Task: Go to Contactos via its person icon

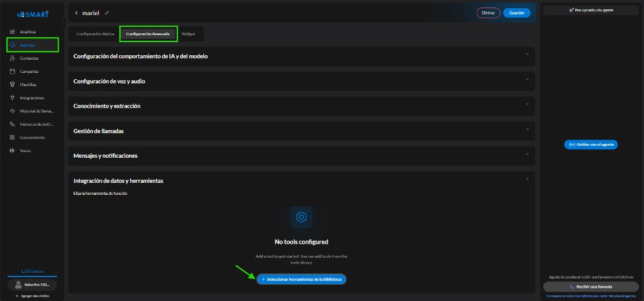Action: tap(13, 58)
